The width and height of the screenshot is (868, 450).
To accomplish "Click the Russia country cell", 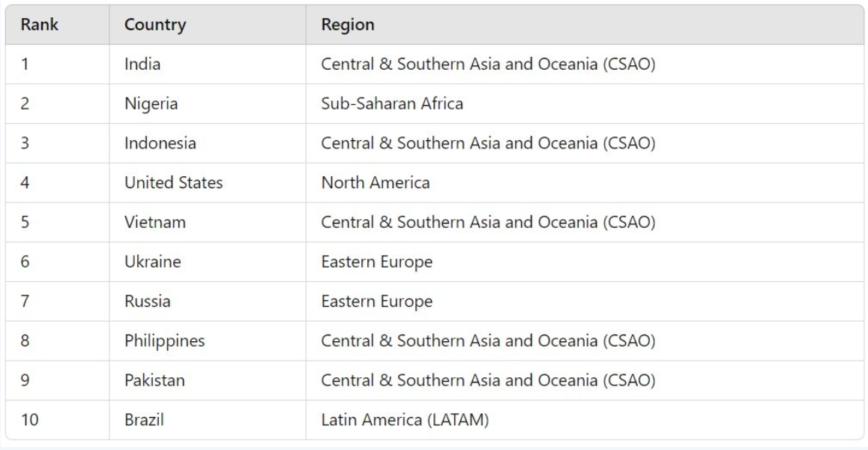I will [x=148, y=301].
